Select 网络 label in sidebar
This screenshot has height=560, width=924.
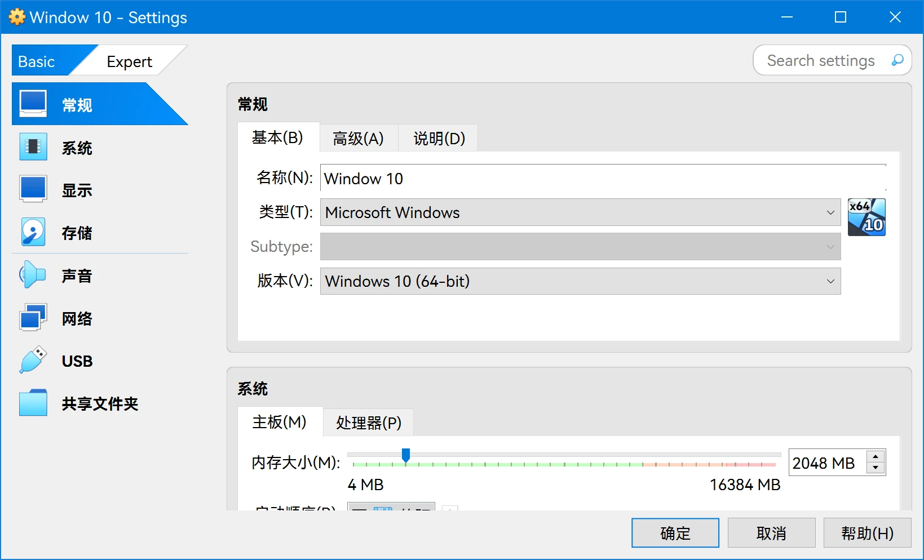coord(77,318)
